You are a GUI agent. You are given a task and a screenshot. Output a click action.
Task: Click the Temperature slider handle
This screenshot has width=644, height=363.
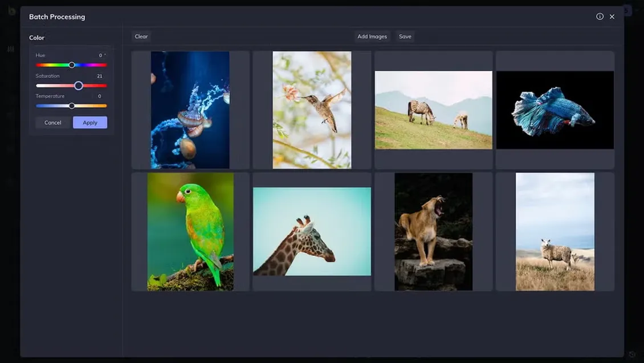click(72, 106)
